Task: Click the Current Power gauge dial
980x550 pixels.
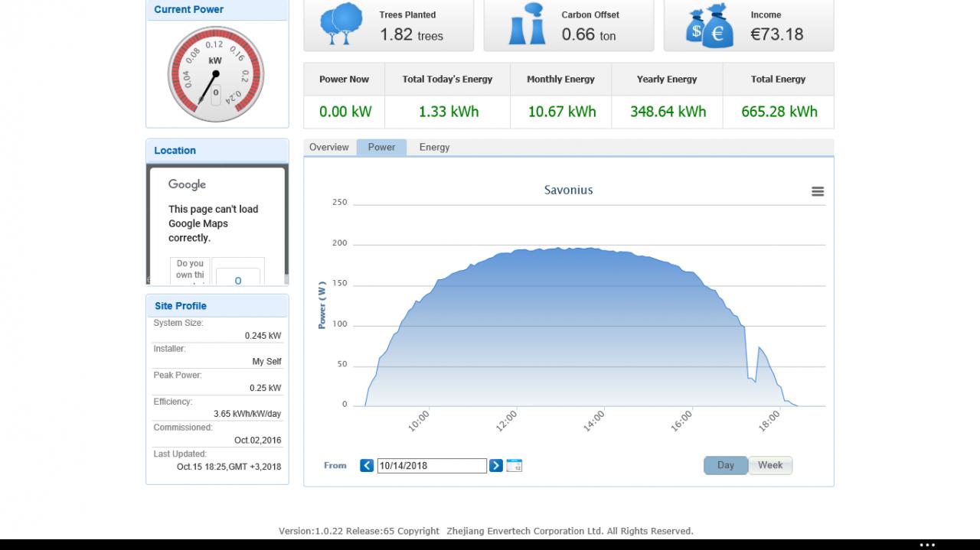Action: 216,74
